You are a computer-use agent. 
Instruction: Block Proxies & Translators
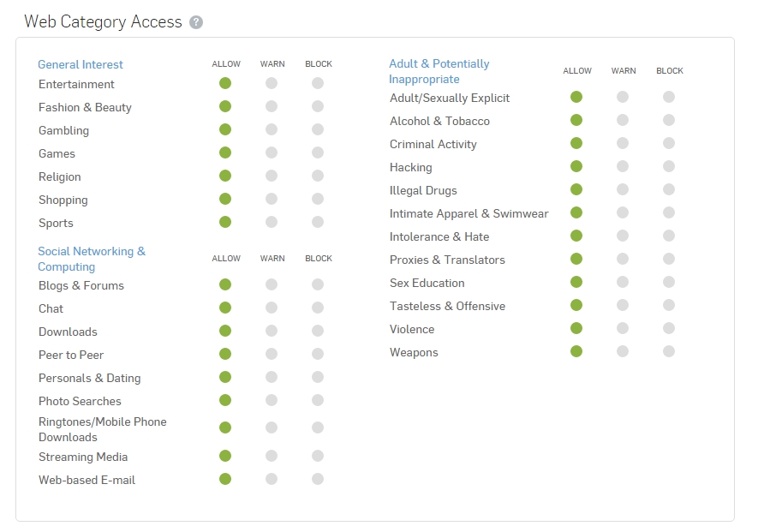669,259
